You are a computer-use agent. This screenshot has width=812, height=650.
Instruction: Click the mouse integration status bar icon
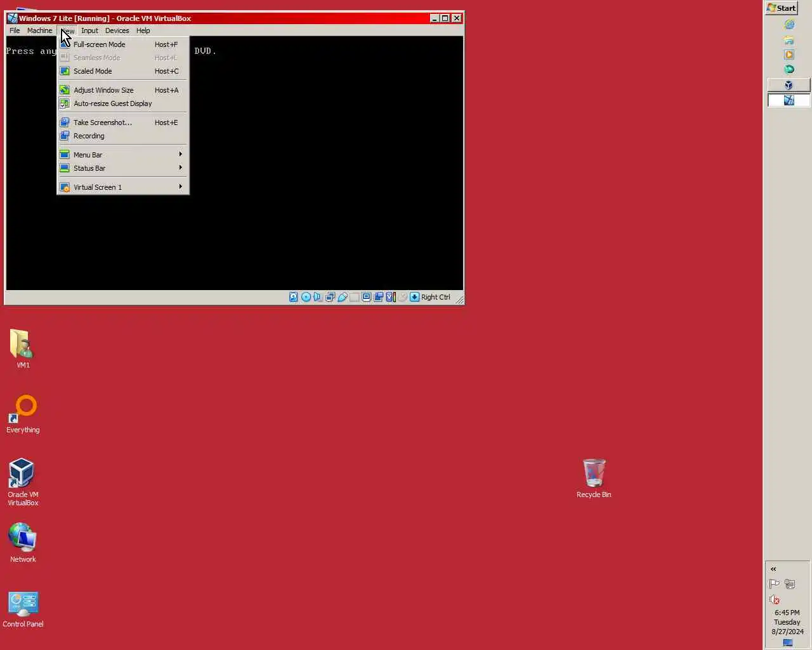pyautogui.click(x=402, y=296)
